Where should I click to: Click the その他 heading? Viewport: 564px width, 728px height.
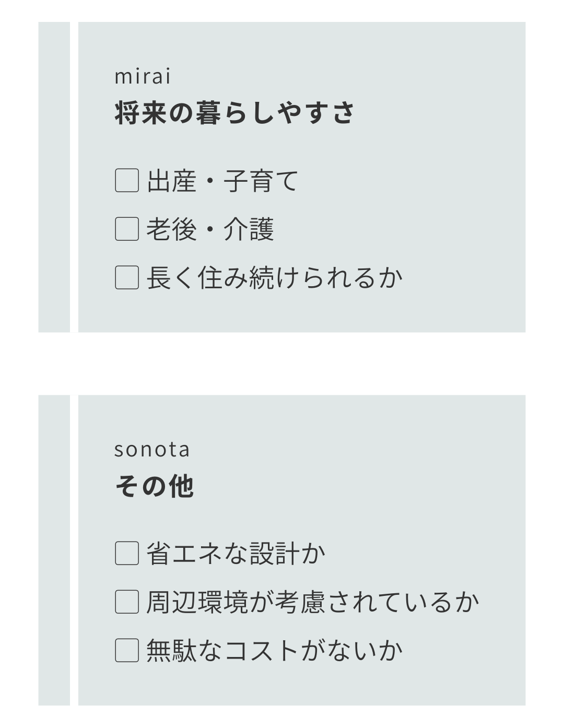coord(154,486)
